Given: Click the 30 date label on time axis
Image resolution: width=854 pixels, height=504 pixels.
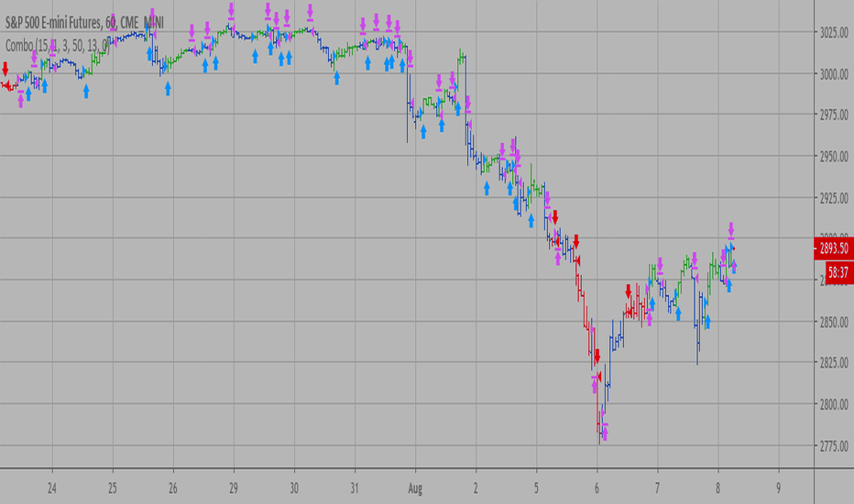Looking at the screenshot, I should point(293,488).
